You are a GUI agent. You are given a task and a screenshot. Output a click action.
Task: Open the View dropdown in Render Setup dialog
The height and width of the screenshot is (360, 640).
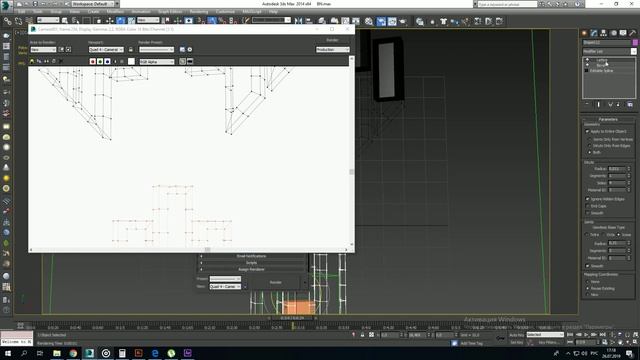[226, 287]
